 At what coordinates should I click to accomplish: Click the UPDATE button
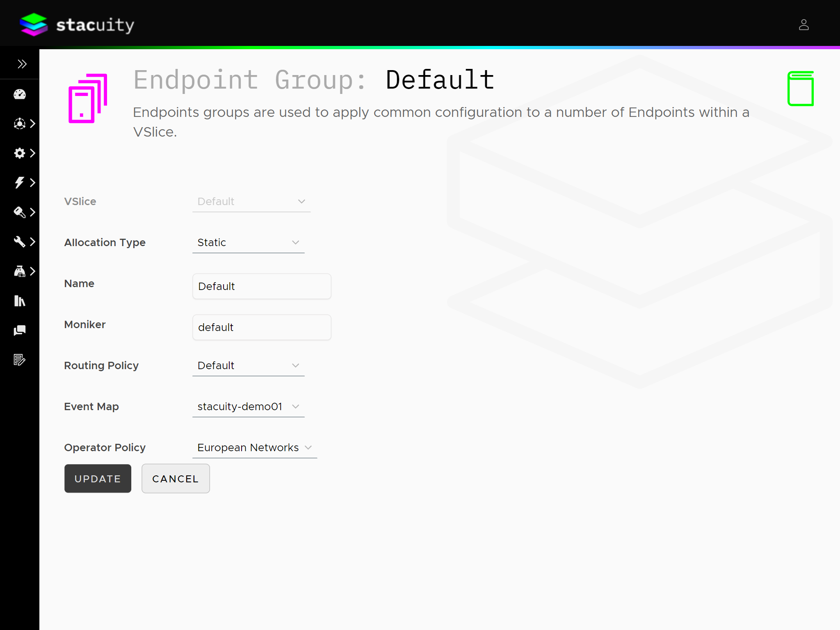click(x=98, y=479)
